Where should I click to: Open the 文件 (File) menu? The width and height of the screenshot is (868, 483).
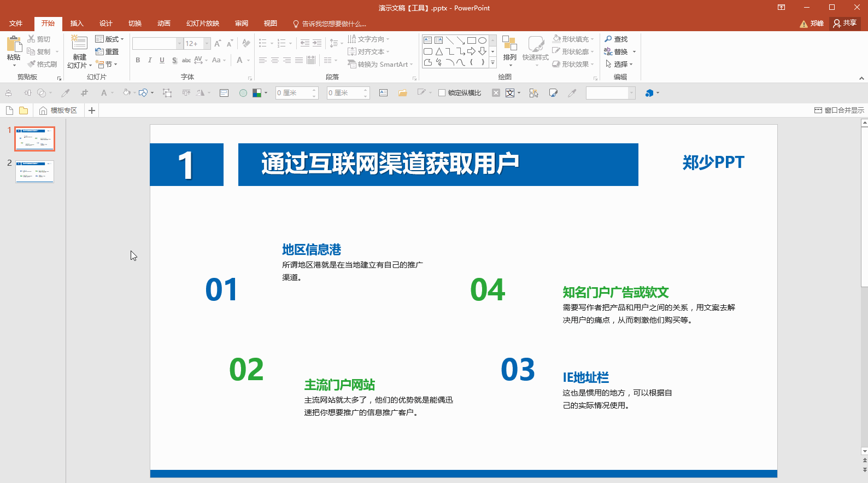click(x=16, y=24)
